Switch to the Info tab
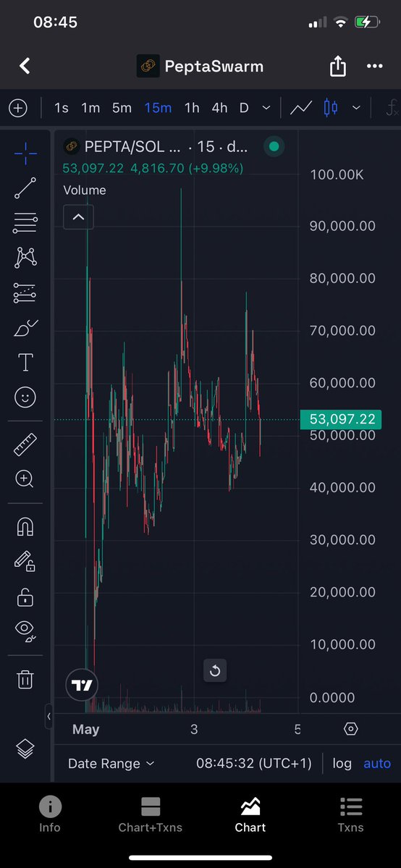This screenshot has width=401, height=868. (50, 815)
